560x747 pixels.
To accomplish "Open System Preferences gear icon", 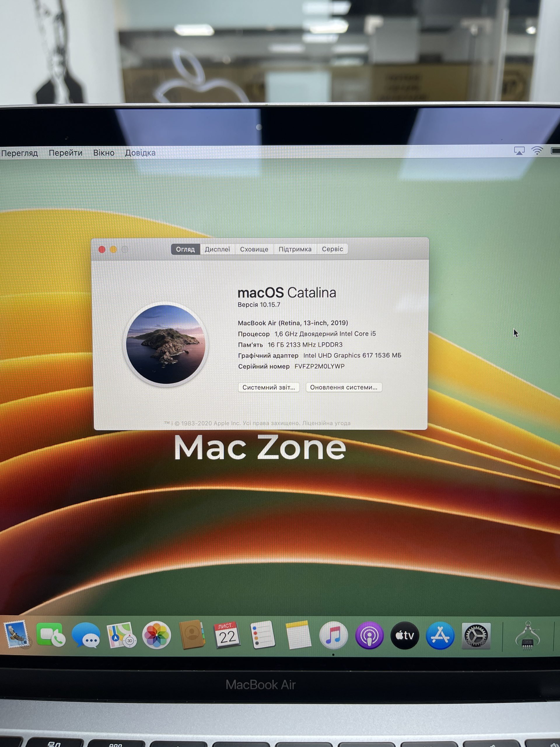I will pos(476,636).
